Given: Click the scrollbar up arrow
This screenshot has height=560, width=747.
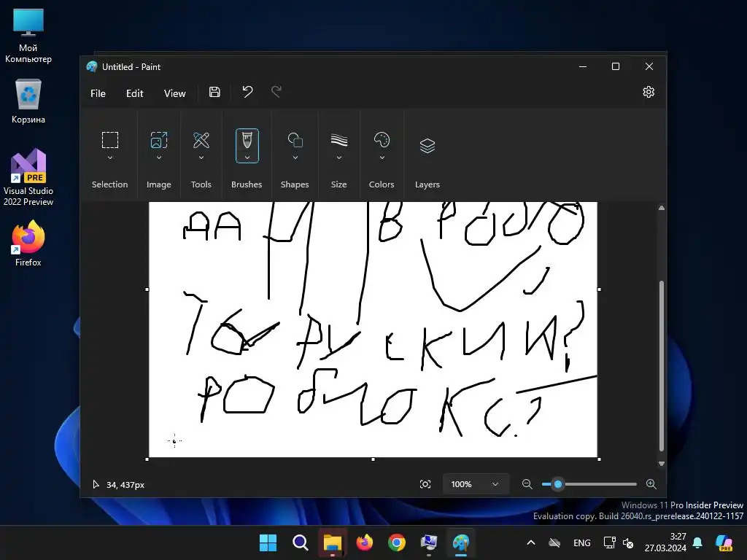Looking at the screenshot, I should pos(661,208).
